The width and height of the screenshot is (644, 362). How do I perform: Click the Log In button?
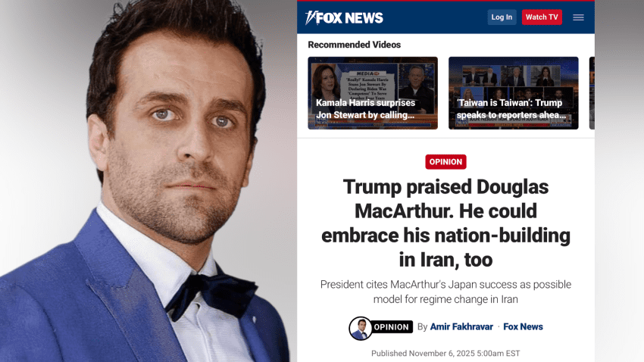pos(502,17)
